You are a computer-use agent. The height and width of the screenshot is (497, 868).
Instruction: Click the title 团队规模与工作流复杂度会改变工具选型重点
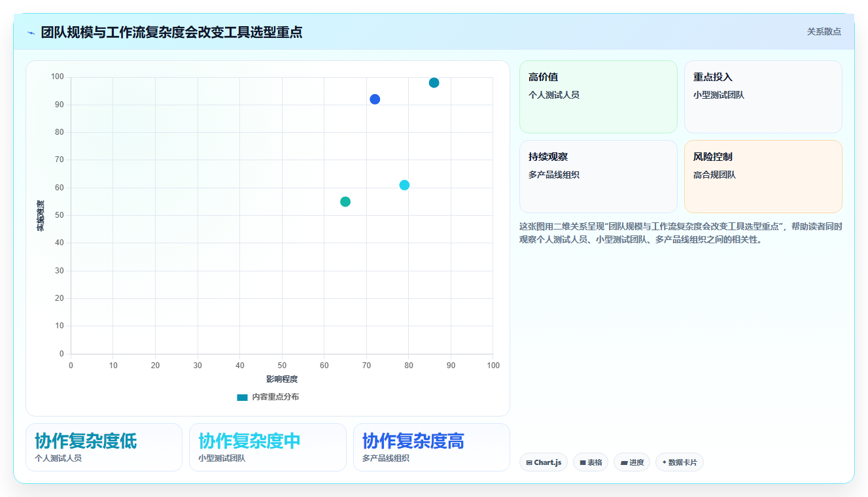171,32
